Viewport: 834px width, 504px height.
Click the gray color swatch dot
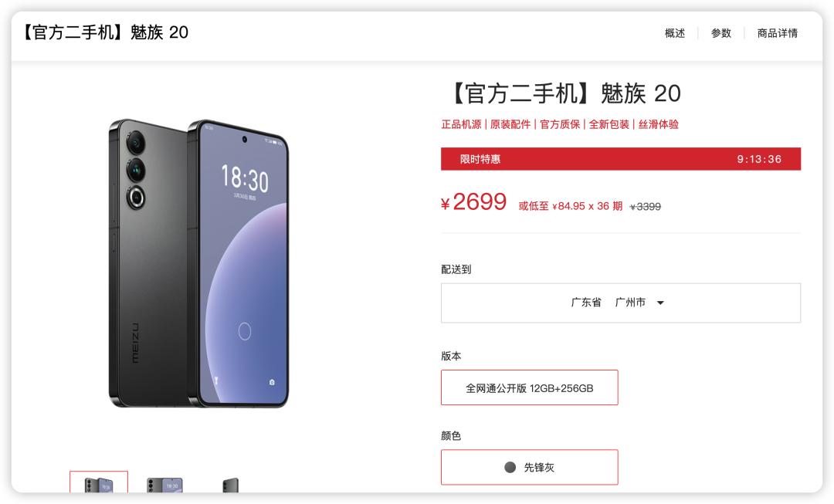(x=510, y=467)
